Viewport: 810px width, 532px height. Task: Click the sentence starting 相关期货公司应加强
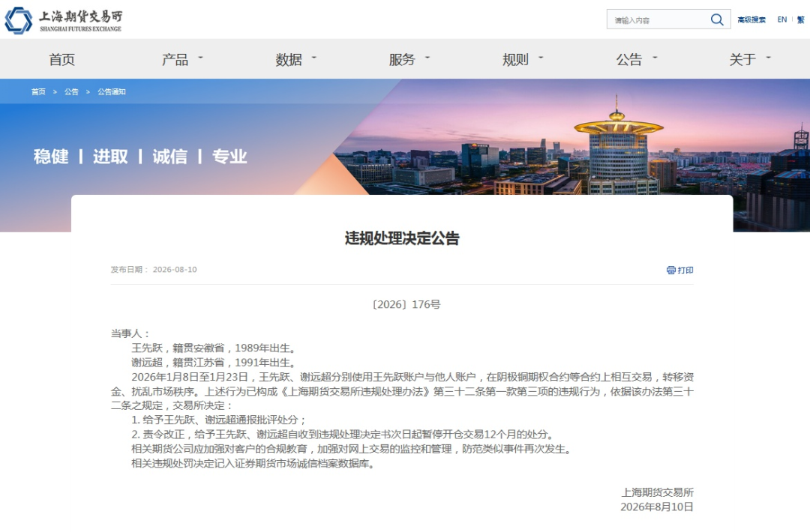tap(352, 449)
